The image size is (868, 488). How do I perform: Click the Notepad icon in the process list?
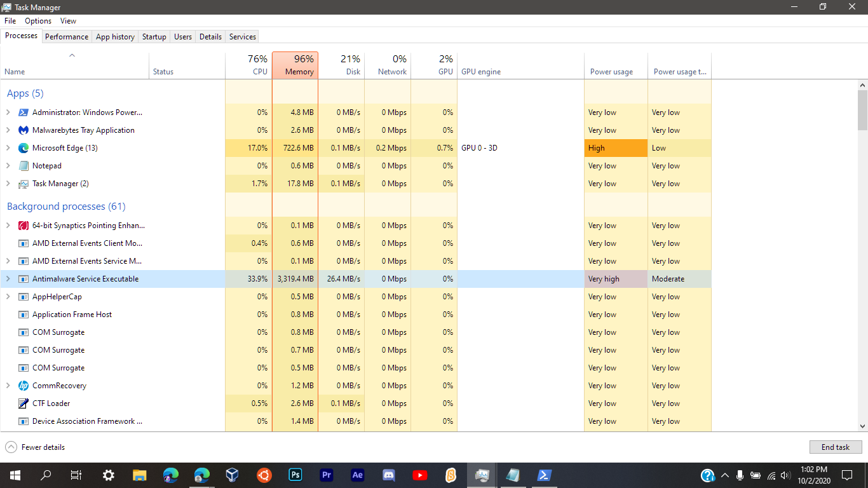(x=24, y=166)
